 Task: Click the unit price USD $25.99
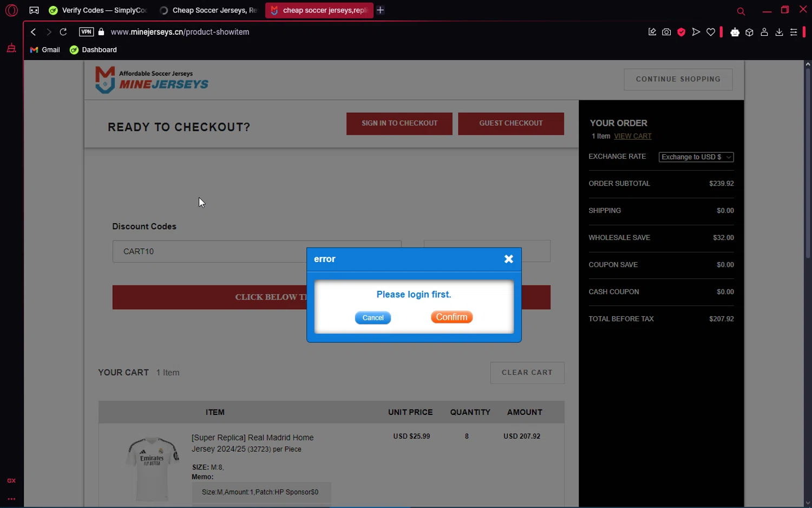tap(411, 437)
